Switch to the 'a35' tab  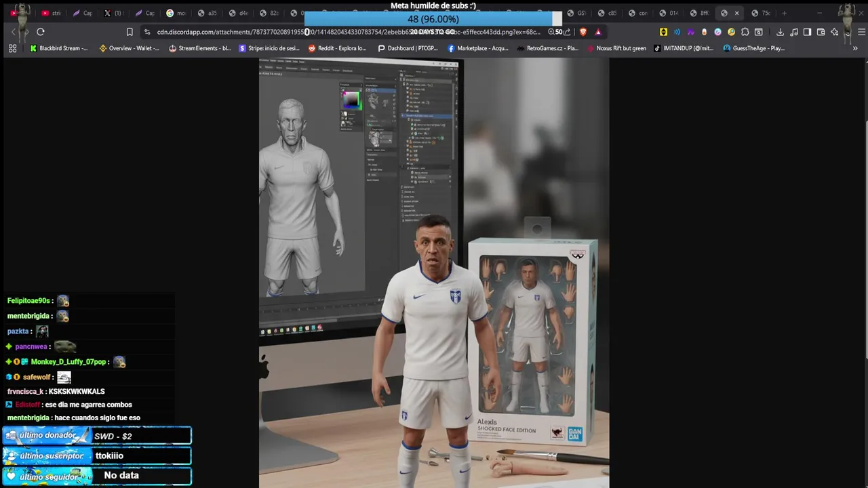click(207, 13)
